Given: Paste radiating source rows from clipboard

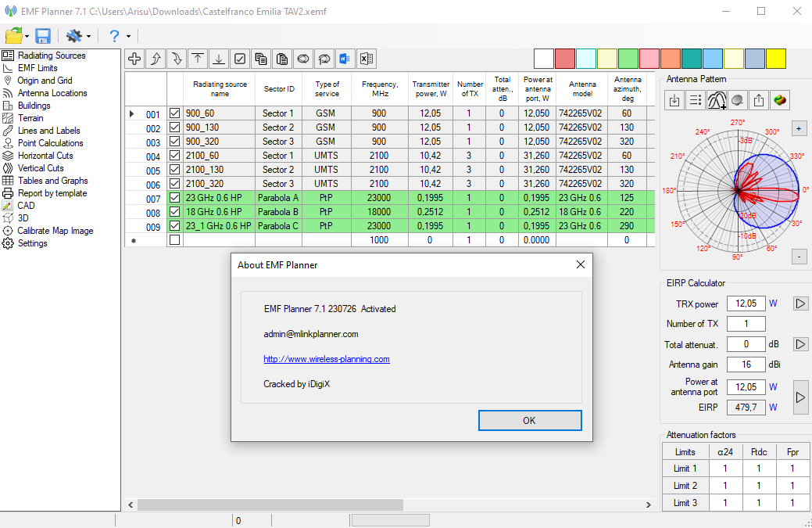Looking at the screenshot, I should pyautogui.click(x=282, y=59).
